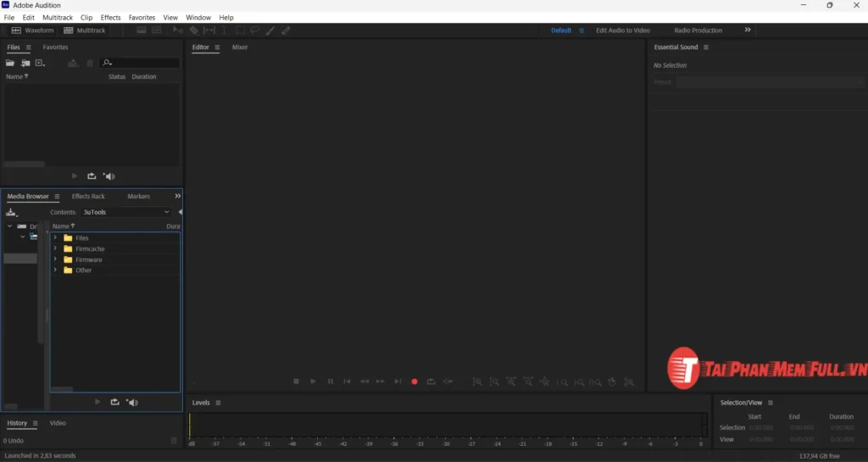Switch to the Favorites tab
Screen dimensions: 868x462
(55, 47)
